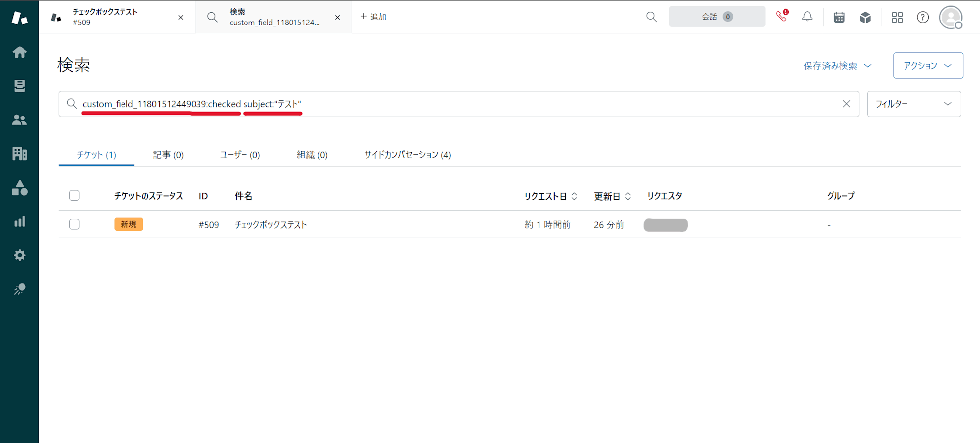This screenshot has width=980, height=443.
Task: Click the グループ column header
Action: click(841, 196)
